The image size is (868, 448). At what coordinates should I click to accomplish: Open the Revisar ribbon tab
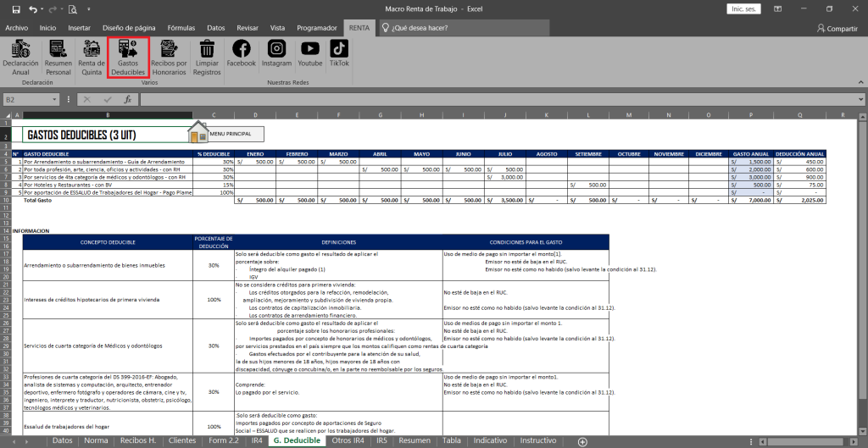coord(248,28)
